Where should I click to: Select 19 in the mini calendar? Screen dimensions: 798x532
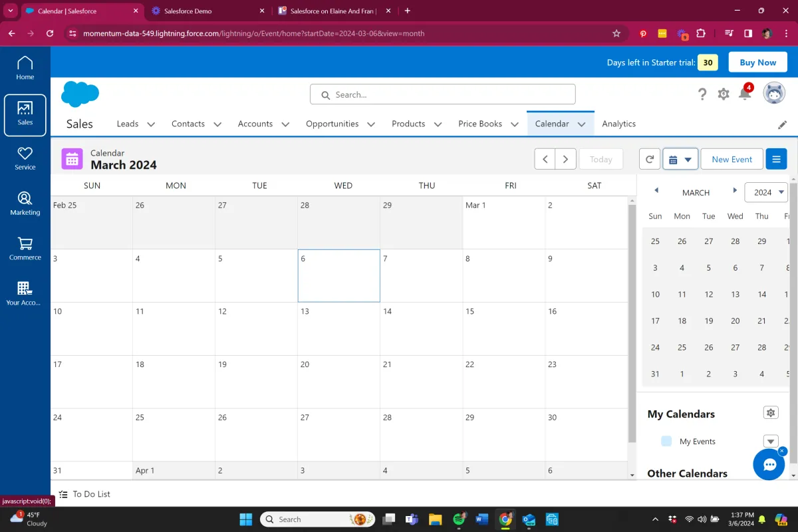pos(709,321)
